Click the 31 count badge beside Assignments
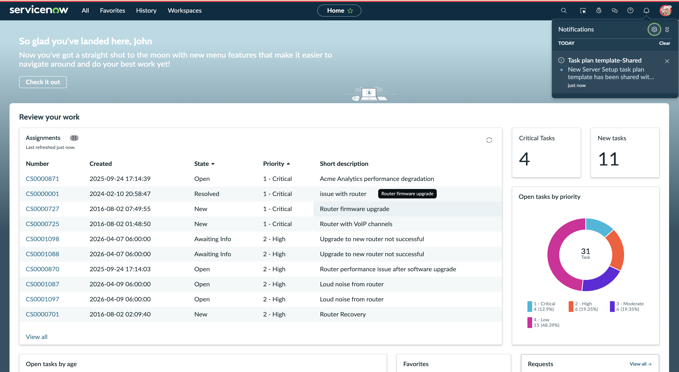Screen dimensions: 679x372 click(74, 138)
